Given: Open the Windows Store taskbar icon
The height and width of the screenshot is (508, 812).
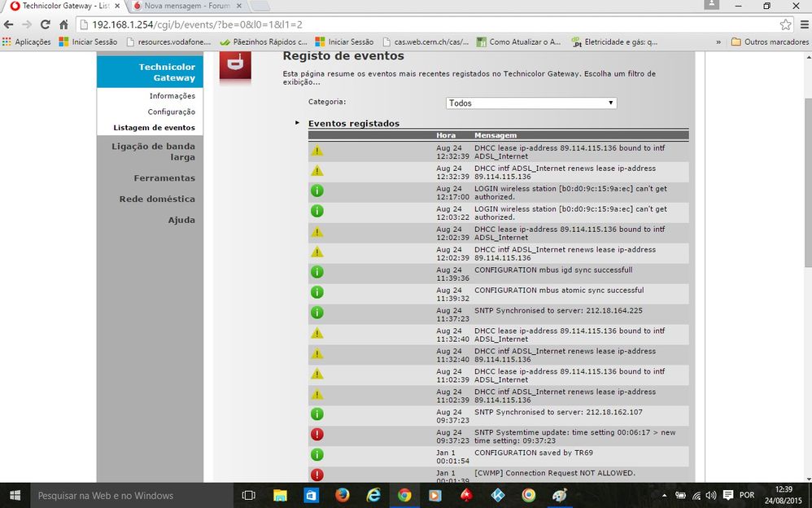Looking at the screenshot, I should 311,495.
